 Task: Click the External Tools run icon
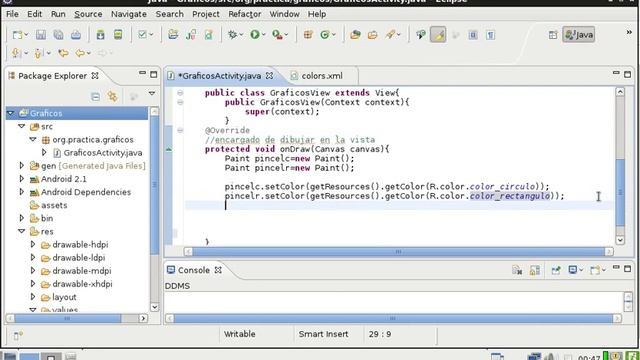(277, 35)
